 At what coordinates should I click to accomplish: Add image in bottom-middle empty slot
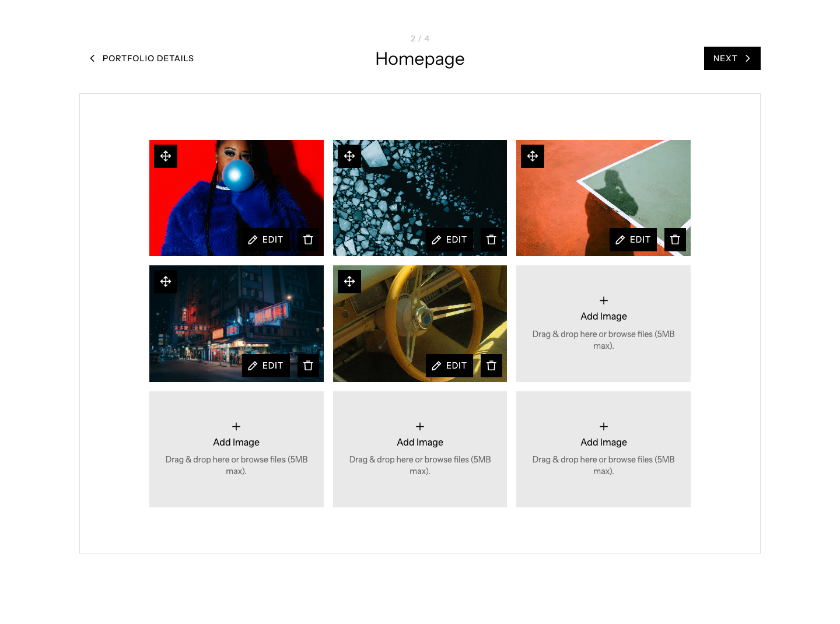[x=420, y=449]
